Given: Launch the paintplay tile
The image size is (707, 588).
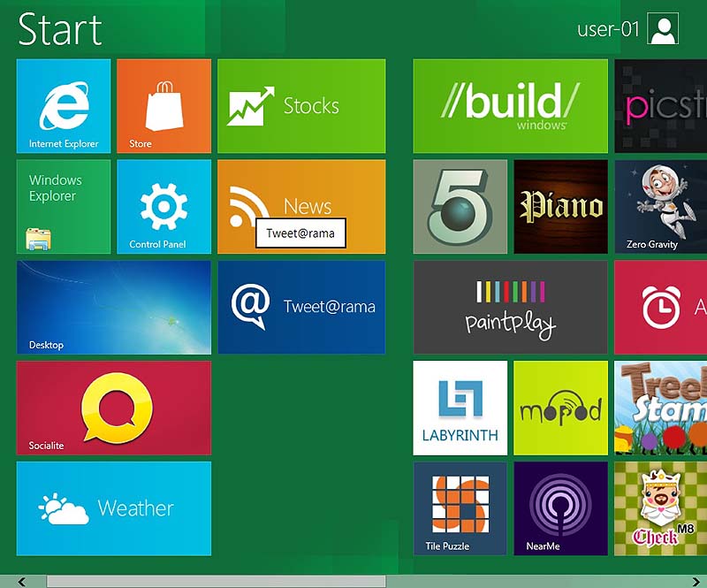Looking at the screenshot, I should click(x=510, y=307).
